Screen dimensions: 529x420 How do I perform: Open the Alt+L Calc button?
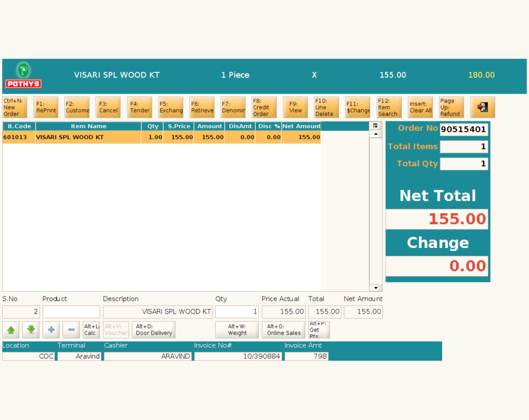tap(91, 330)
